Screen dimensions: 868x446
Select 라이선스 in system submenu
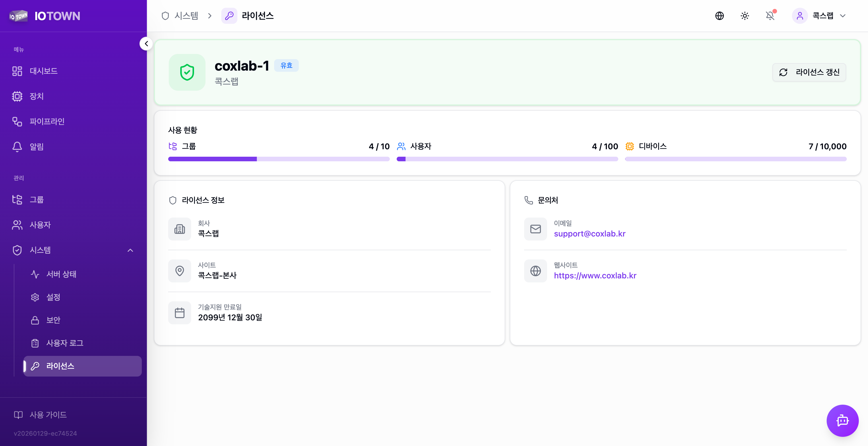pos(83,366)
